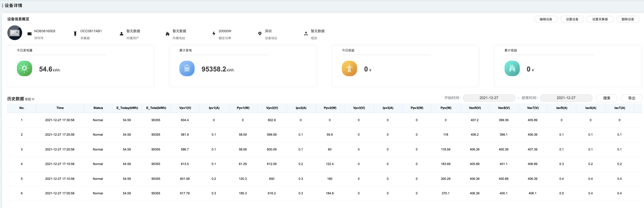Screen dimensions: 644x208
Task: Open 设置采集器 collector settings
Action: pos(600,19)
